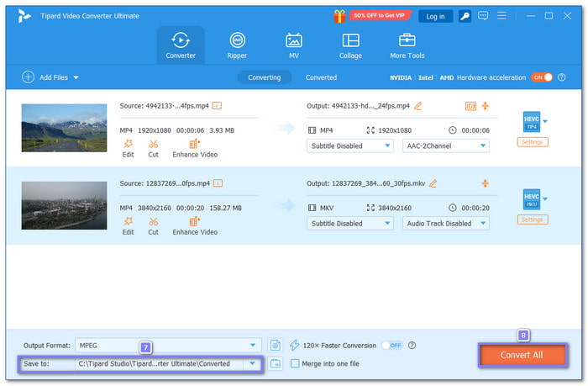Open the Output Format MPEG dropdown
The image size is (588, 386).
168,345
